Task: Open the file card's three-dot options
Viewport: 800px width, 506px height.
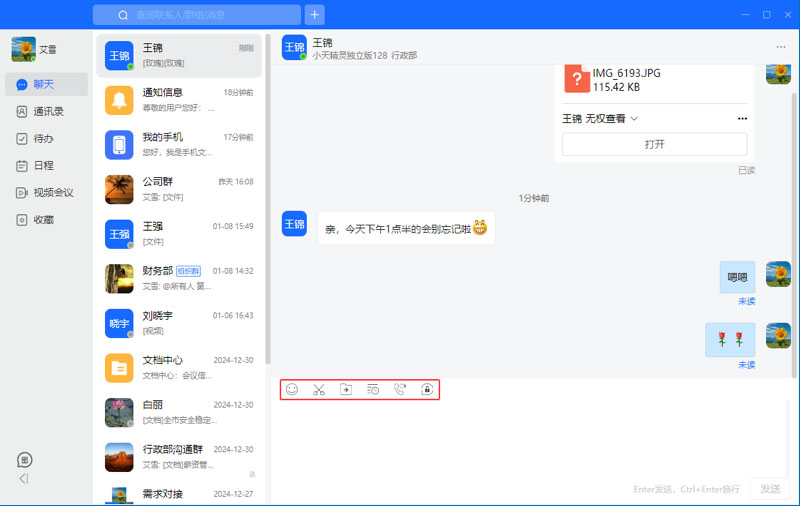Action: coord(742,119)
